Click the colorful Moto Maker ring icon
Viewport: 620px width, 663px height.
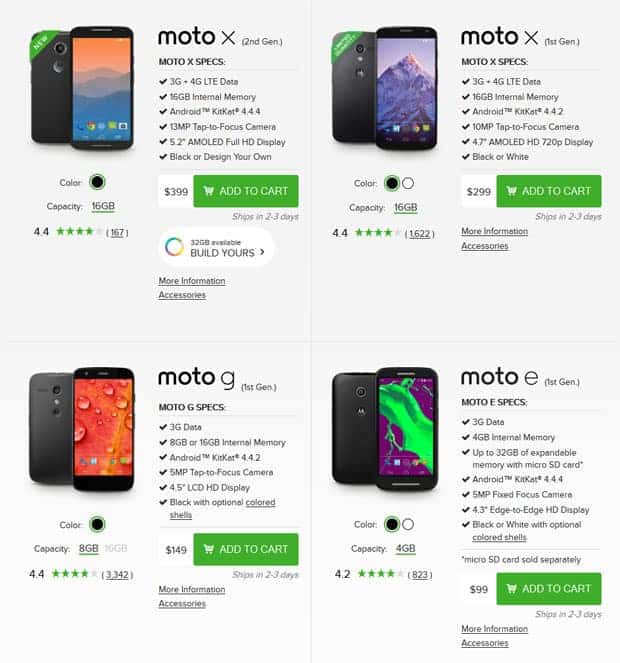pos(174,247)
